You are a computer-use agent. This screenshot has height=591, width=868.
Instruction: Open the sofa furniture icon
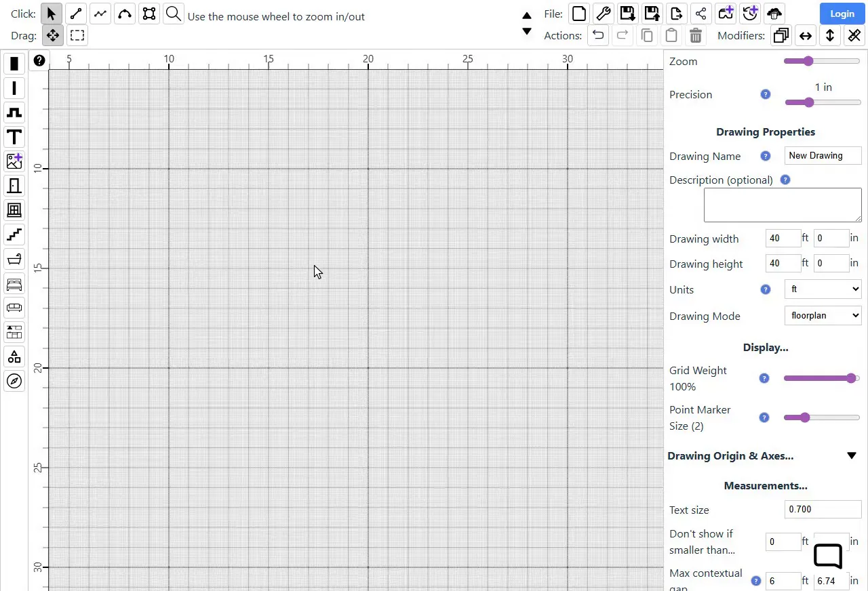click(x=14, y=308)
